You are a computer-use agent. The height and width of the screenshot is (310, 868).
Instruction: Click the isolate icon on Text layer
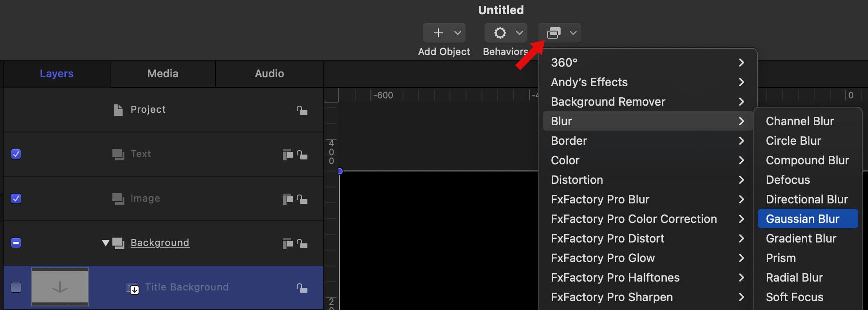pyautogui.click(x=287, y=155)
